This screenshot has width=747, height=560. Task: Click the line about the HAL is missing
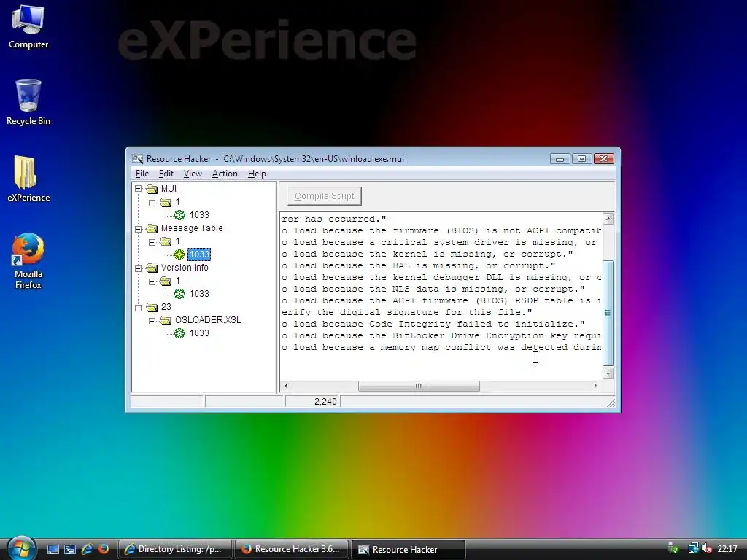click(x=419, y=265)
